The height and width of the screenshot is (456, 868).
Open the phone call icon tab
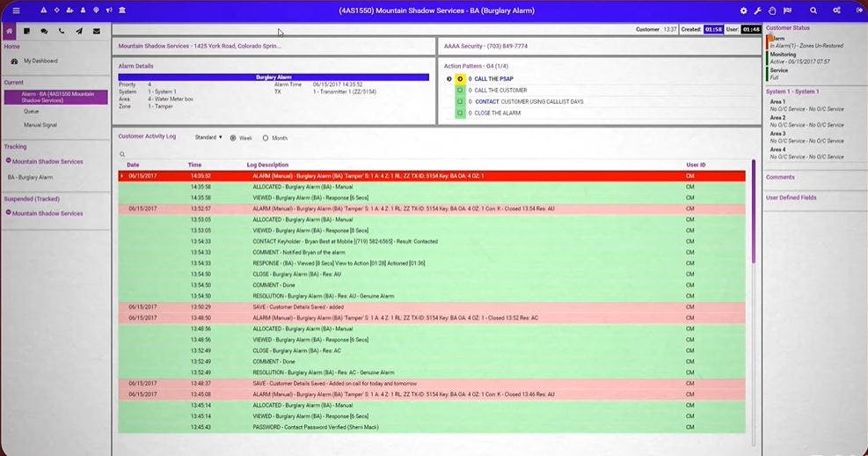coord(62,31)
